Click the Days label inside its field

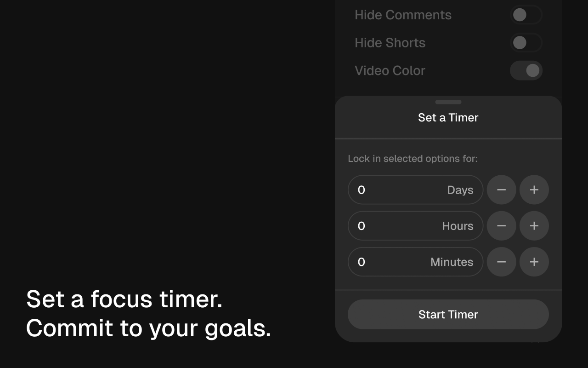[x=460, y=190]
